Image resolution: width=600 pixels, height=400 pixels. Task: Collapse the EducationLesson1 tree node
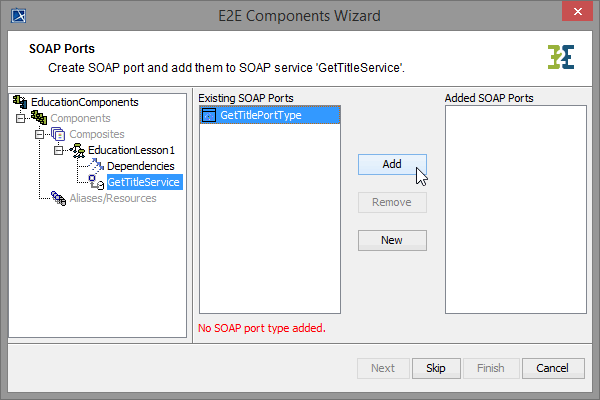click(58, 150)
